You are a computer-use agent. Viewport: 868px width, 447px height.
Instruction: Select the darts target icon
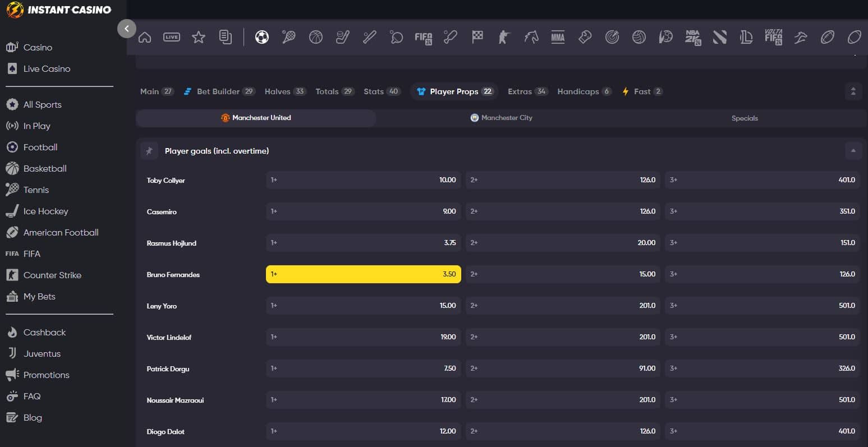pyautogui.click(x=612, y=38)
